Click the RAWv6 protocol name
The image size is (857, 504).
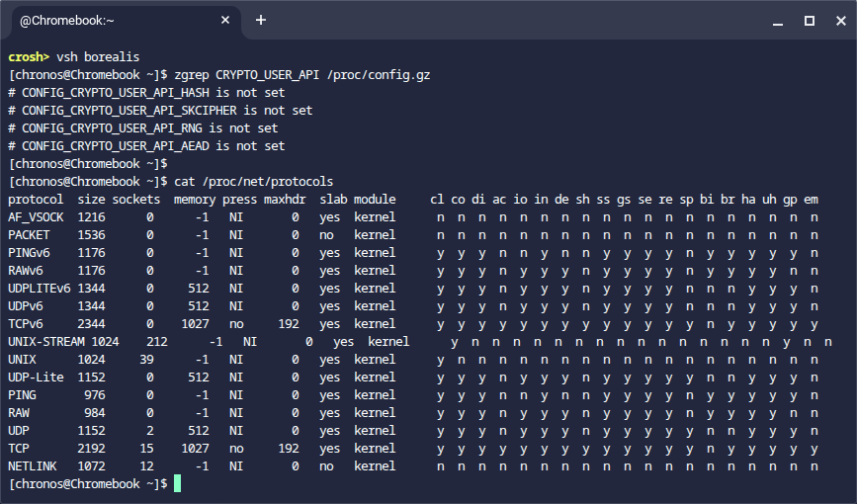pyautogui.click(x=25, y=271)
